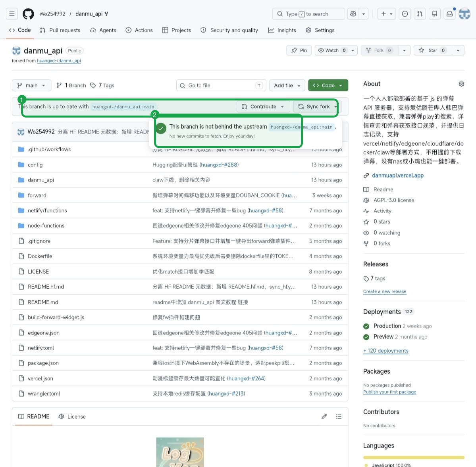
Task: Open the netlify/functions folder
Action: click(47, 210)
